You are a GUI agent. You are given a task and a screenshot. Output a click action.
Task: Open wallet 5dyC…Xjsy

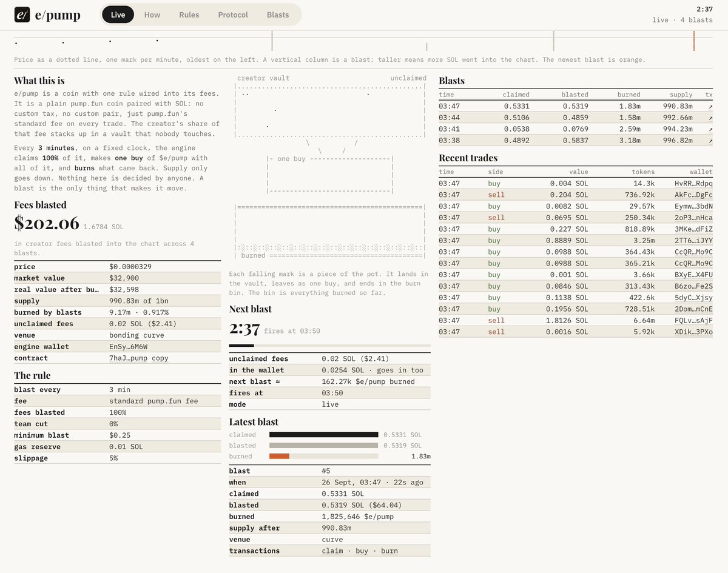[693, 298]
